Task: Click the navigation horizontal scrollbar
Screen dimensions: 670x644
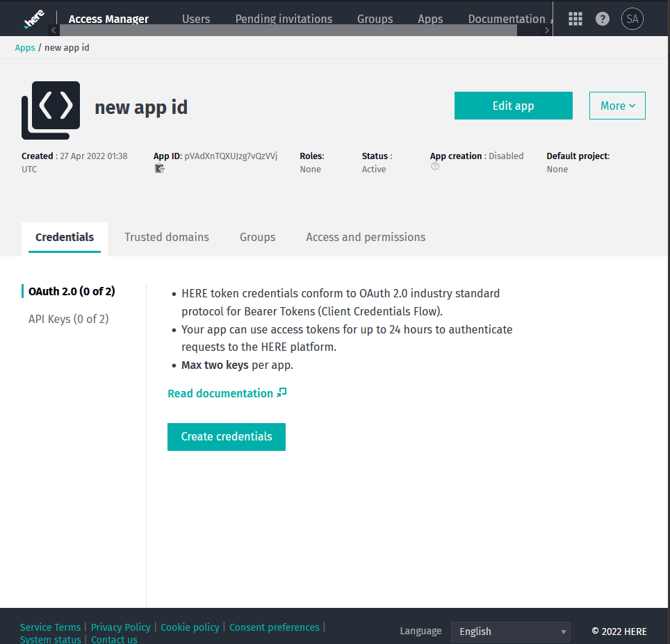Action: 288,30
